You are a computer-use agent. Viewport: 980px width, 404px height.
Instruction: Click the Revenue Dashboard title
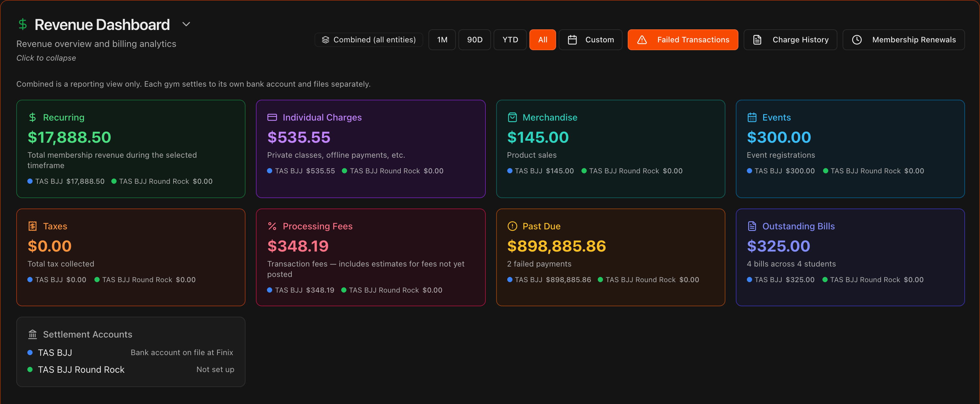(102, 25)
